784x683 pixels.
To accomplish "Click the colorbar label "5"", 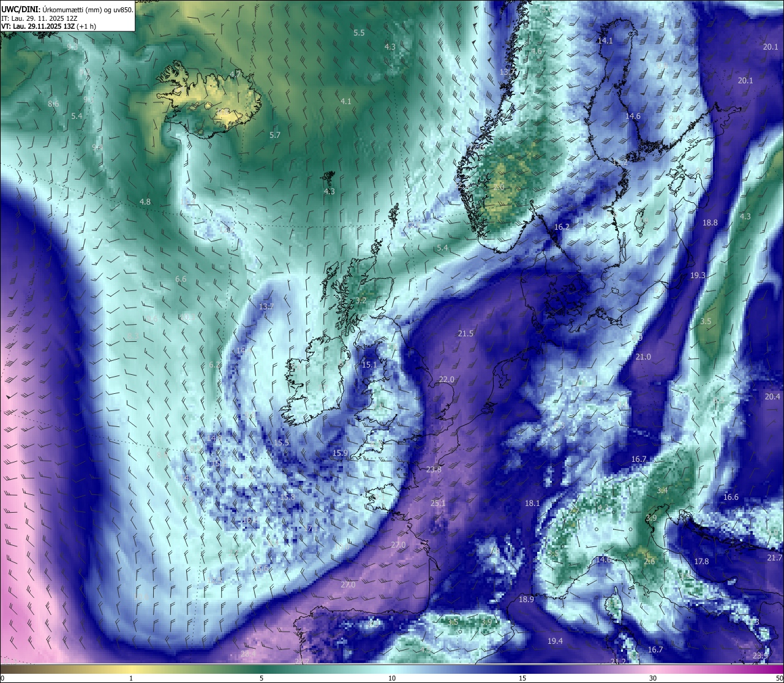I will pyautogui.click(x=262, y=677).
